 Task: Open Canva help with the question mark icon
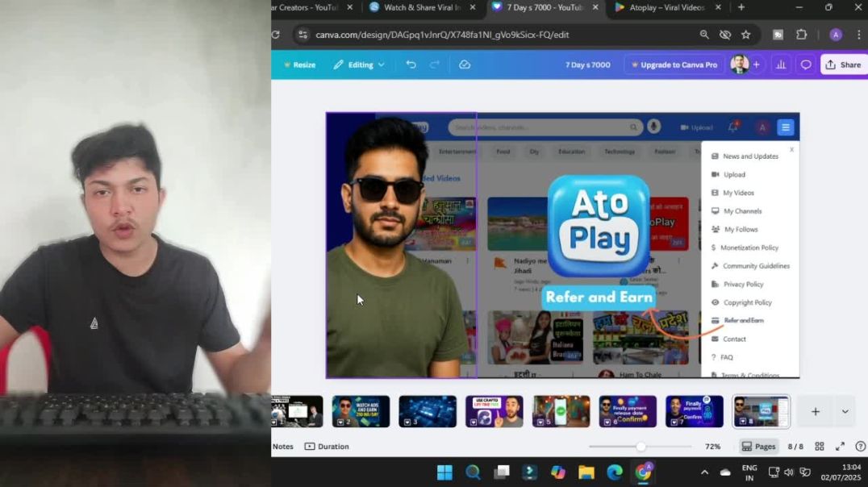click(x=862, y=446)
